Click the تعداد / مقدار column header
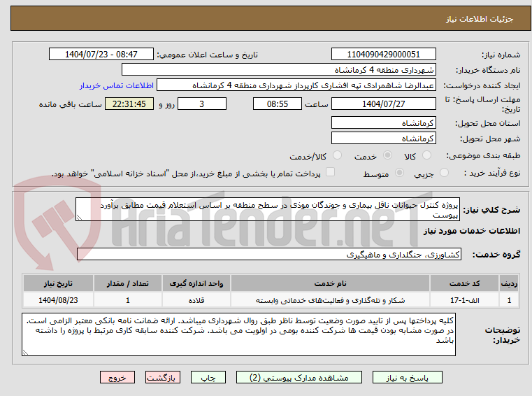 [127, 283]
